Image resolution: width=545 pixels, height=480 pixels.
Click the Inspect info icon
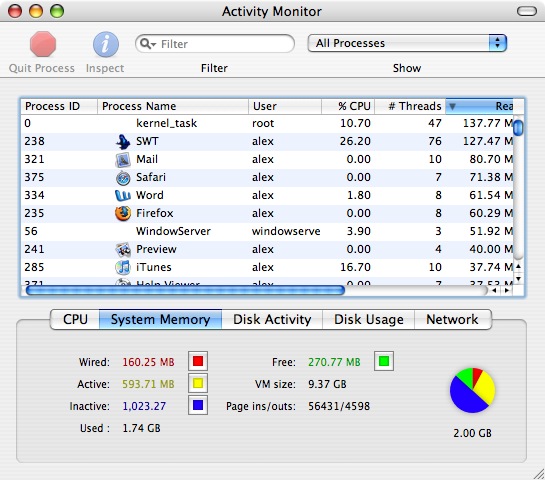click(106, 44)
